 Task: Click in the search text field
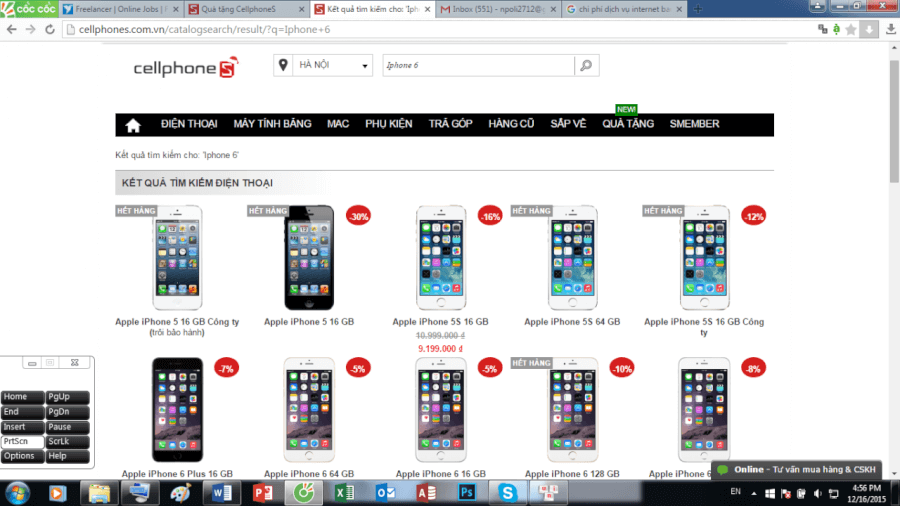click(x=478, y=65)
